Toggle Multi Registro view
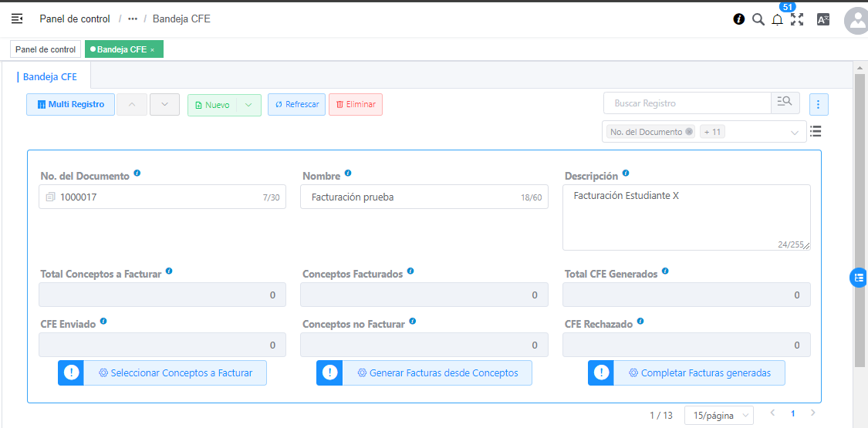This screenshot has height=428, width=868. 71,105
